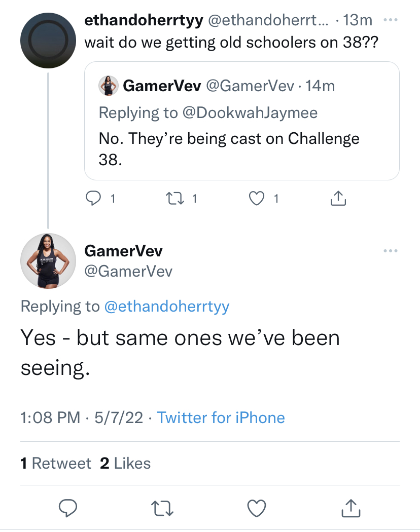Image resolution: width=420 pixels, height=532 pixels.
Task: View the 1 Retweet list
Action: (56, 463)
